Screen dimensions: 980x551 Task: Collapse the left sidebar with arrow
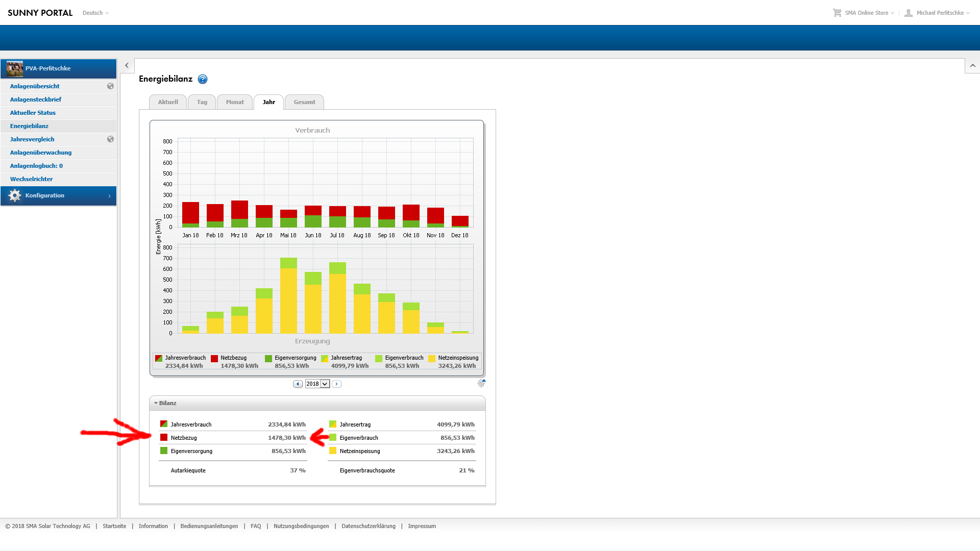127,65
